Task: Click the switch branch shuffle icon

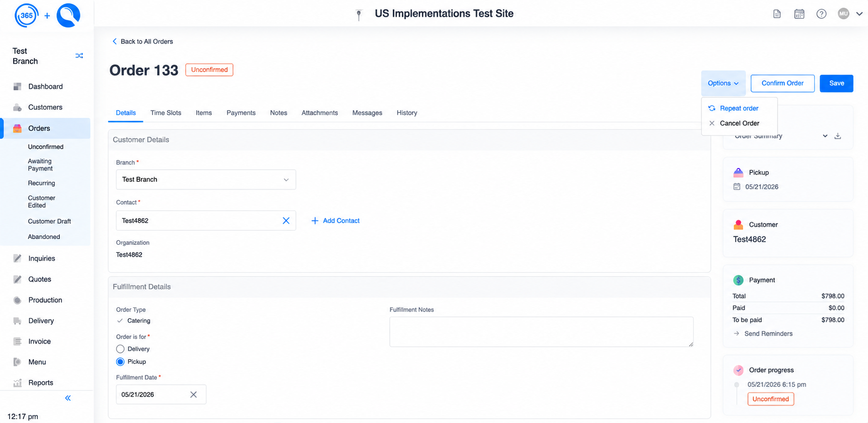Action: point(79,56)
